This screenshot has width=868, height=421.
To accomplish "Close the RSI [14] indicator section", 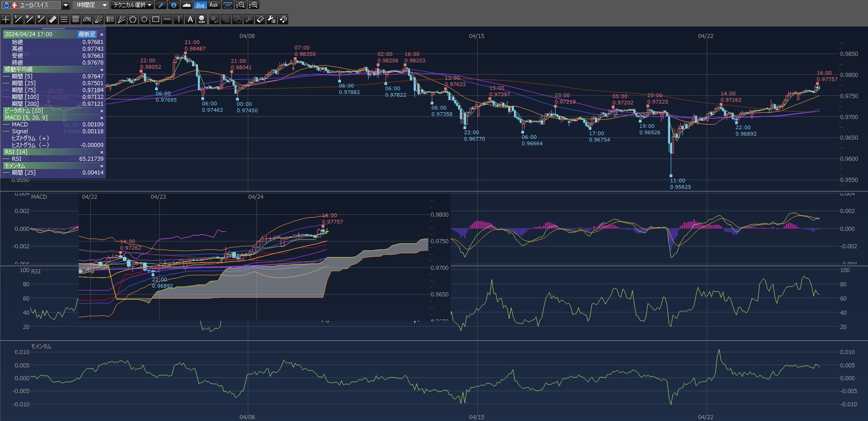I will [102, 152].
